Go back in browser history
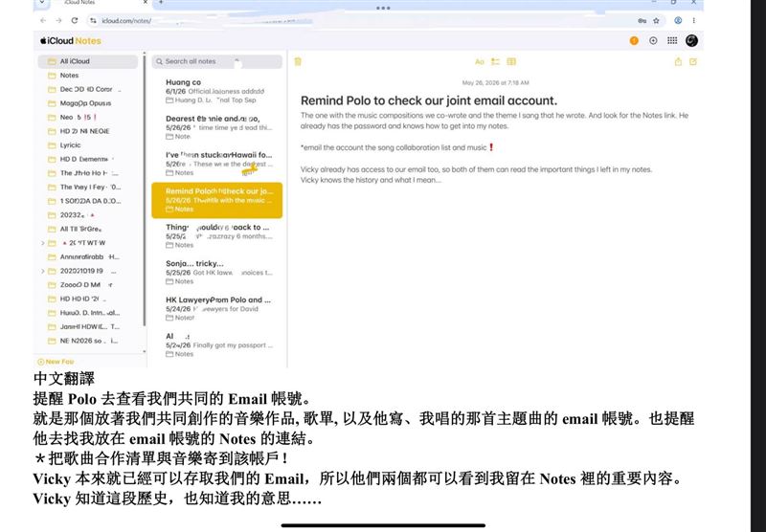766x532 pixels. coord(43,20)
